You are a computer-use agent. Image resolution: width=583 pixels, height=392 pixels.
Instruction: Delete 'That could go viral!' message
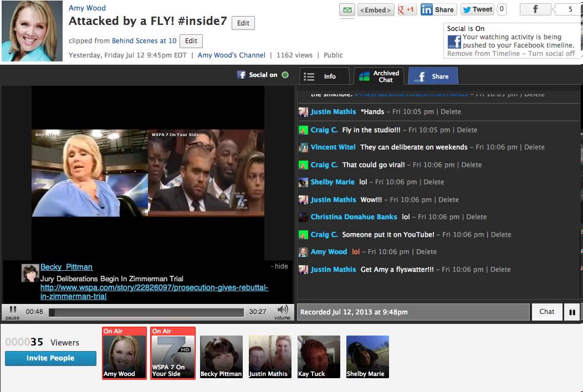point(472,165)
